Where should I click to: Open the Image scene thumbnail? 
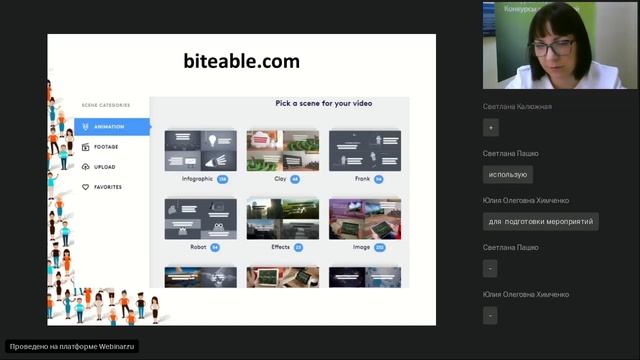coord(365,219)
